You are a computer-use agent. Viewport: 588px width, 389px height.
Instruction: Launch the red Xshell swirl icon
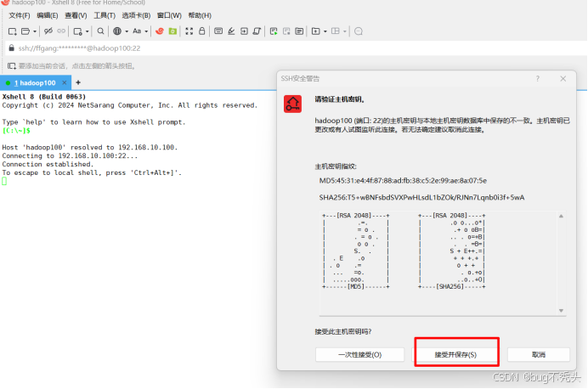click(x=160, y=31)
